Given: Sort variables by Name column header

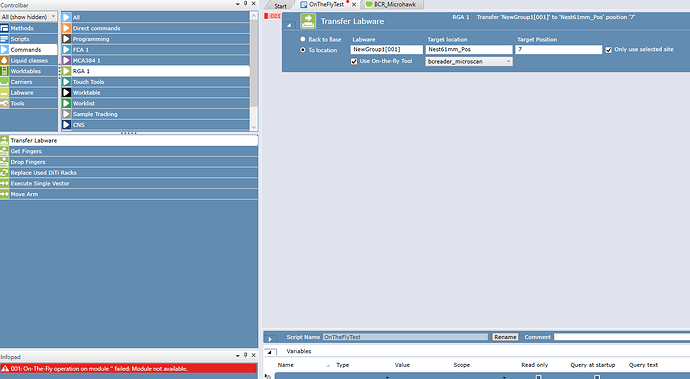Looking at the screenshot, I should coord(286,365).
